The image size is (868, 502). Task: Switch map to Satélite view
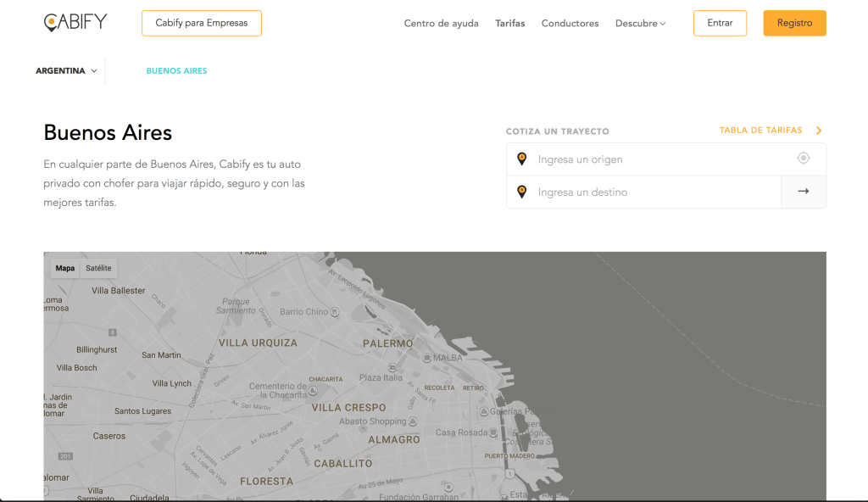point(98,268)
